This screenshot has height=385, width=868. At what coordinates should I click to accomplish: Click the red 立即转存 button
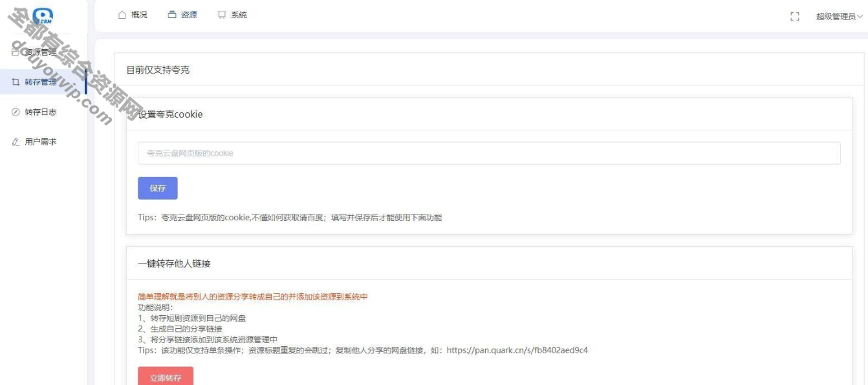coord(166,377)
